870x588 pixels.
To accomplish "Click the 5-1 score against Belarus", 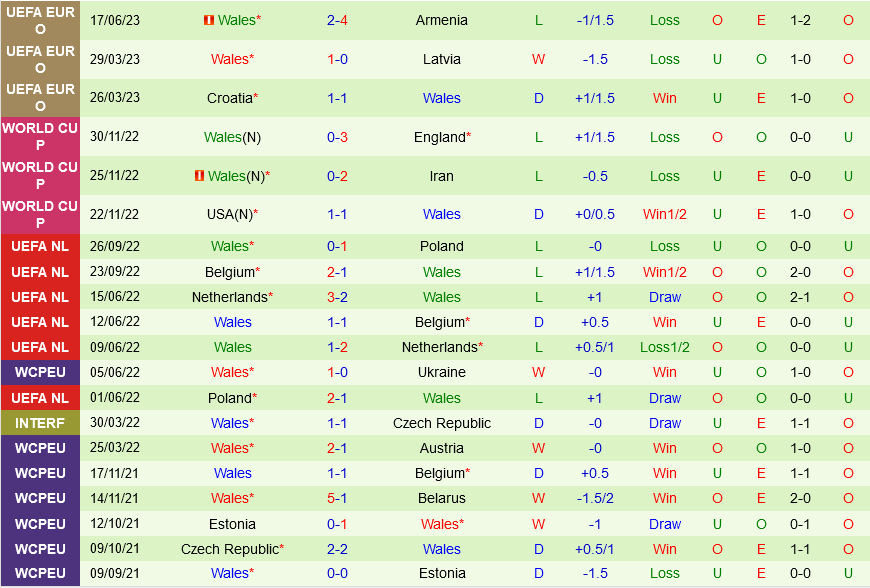I will 337,498.
